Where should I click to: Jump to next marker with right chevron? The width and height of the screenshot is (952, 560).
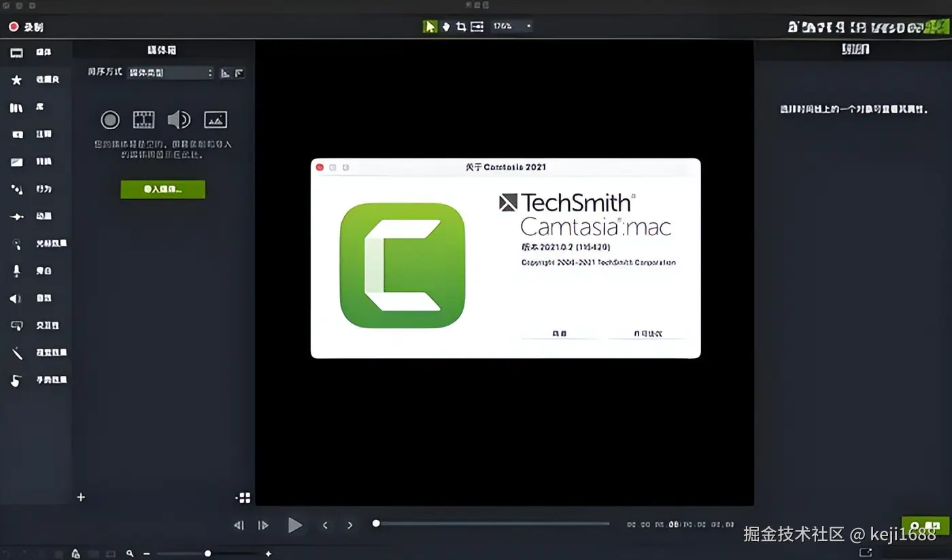[350, 525]
